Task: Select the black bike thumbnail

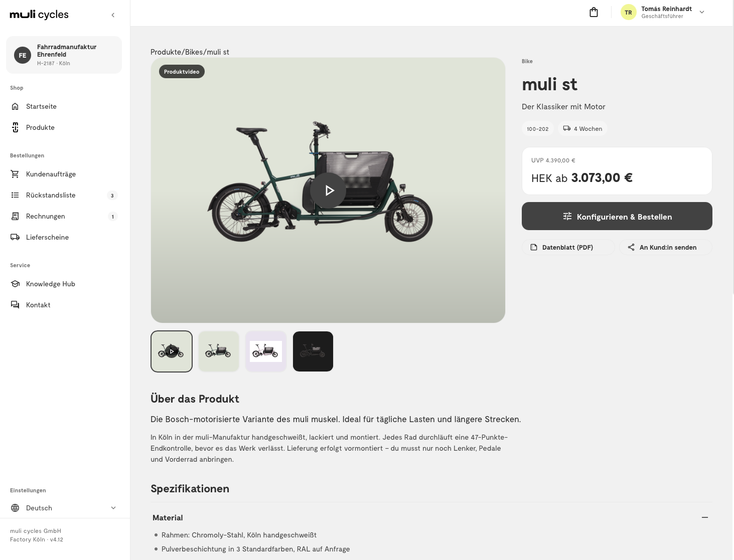Action: [x=313, y=351]
